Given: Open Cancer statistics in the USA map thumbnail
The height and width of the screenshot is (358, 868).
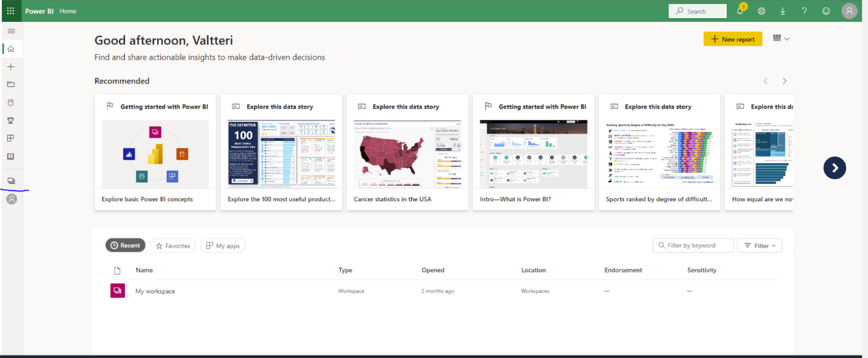Looking at the screenshot, I should coord(408,154).
